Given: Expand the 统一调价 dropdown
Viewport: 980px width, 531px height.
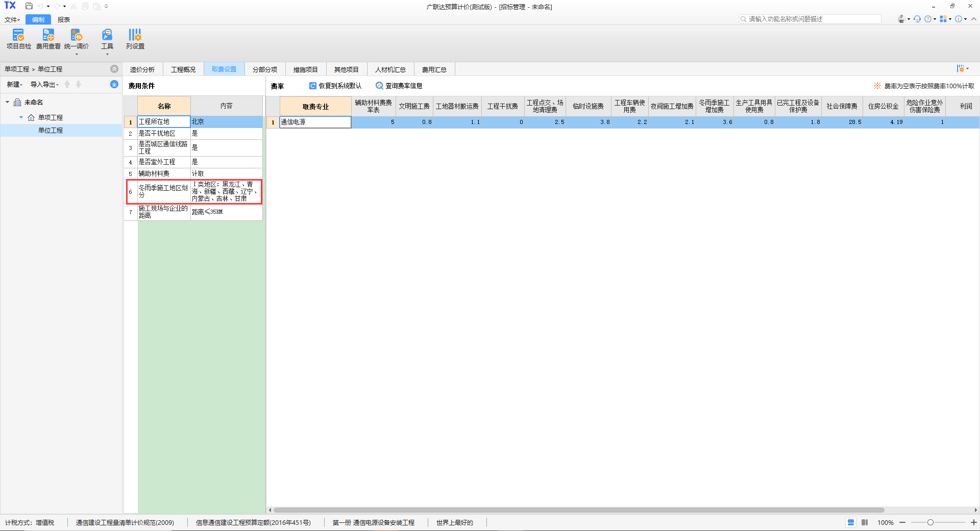Looking at the screenshot, I should (x=77, y=54).
